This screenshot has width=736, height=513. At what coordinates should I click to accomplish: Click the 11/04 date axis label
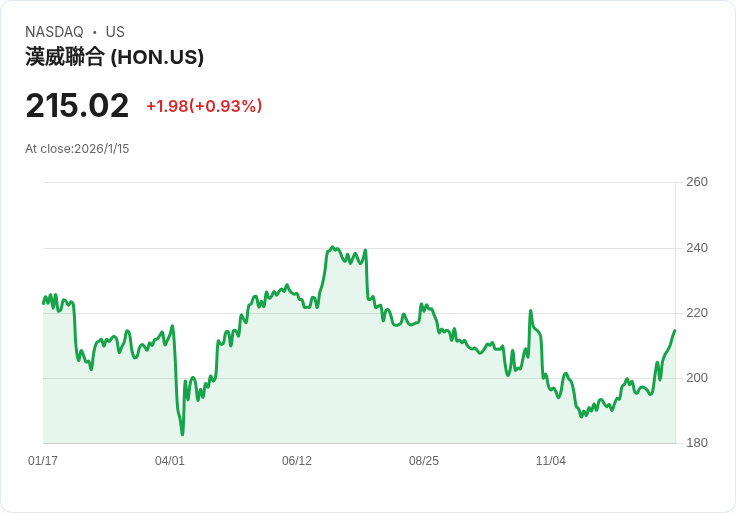551,461
